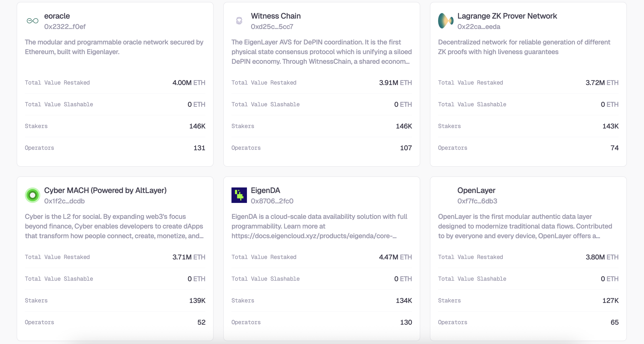
Task: Click OpenLayer's stakers count 127K
Action: click(610, 301)
